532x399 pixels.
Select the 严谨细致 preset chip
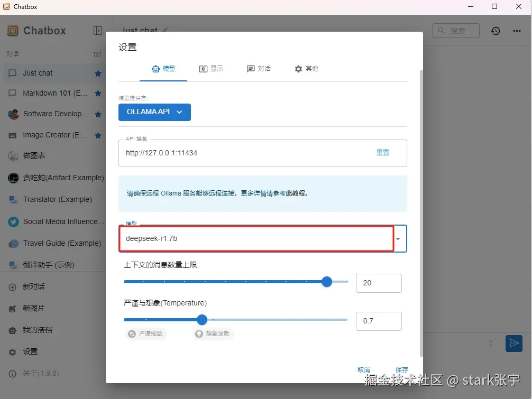145,334
